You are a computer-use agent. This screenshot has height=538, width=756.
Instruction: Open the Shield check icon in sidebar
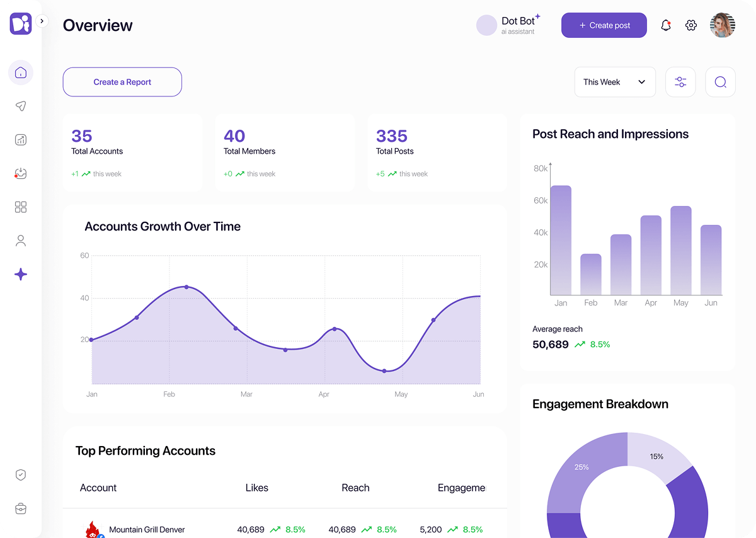21,475
